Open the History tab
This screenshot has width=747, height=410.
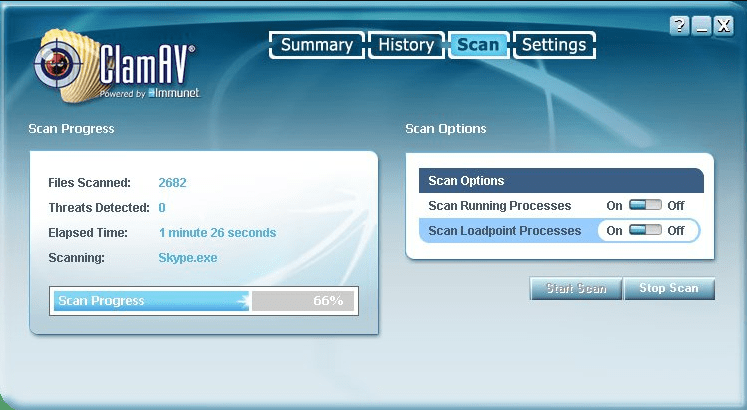tap(405, 45)
